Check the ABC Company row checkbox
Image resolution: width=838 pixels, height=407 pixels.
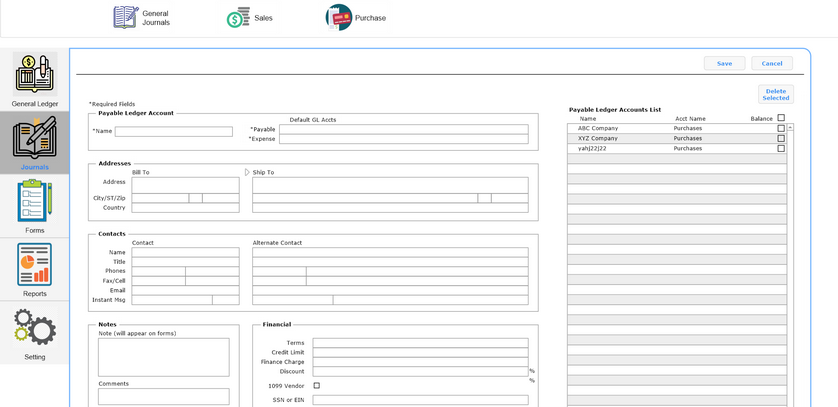click(781, 129)
